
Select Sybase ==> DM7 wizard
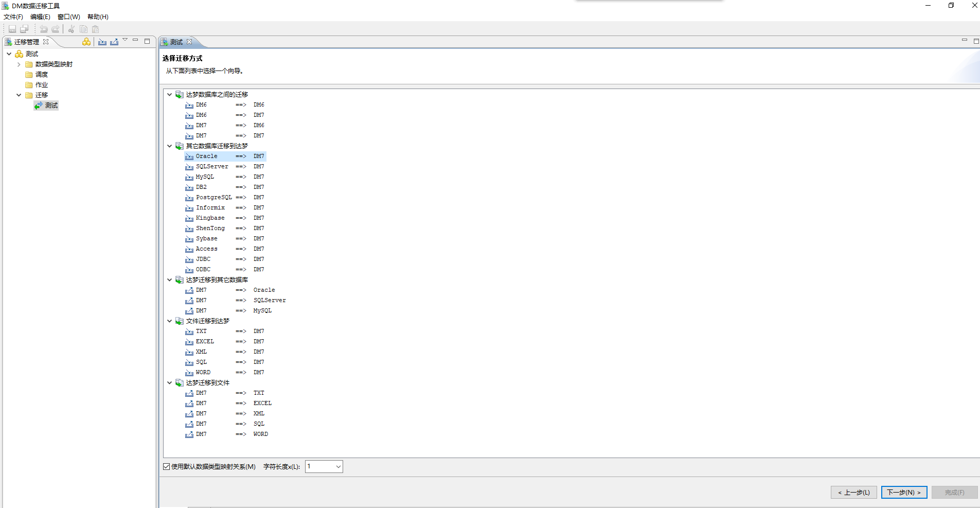(225, 239)
